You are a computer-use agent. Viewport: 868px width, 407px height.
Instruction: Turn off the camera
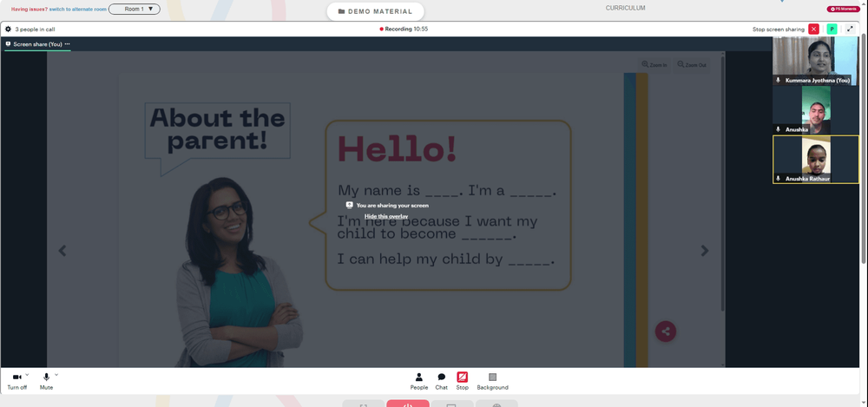click(16, 381)
